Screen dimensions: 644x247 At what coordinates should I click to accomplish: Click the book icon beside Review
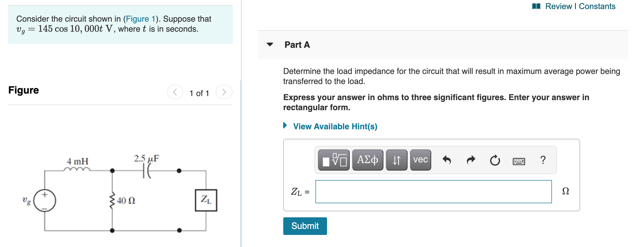click(536, 6)
